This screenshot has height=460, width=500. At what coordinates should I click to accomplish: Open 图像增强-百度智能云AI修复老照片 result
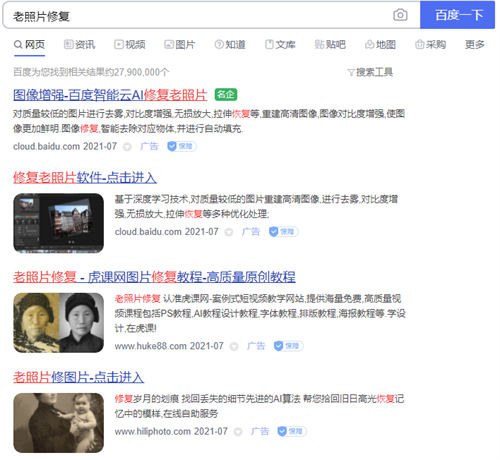(110, 95)
